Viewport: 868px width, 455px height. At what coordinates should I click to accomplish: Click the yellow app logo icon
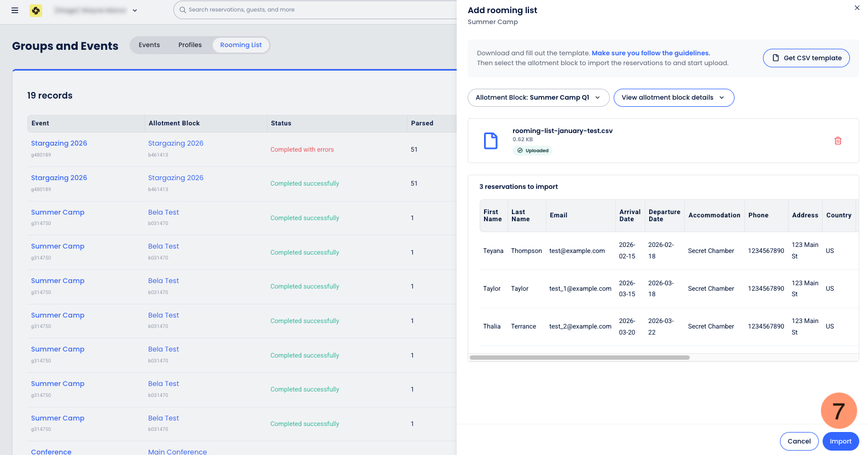(36, 10)
